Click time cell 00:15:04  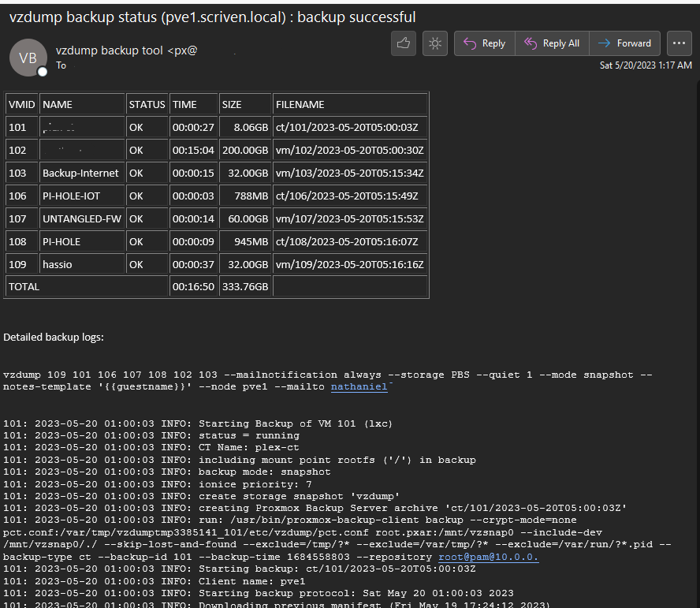pos(193,150)
